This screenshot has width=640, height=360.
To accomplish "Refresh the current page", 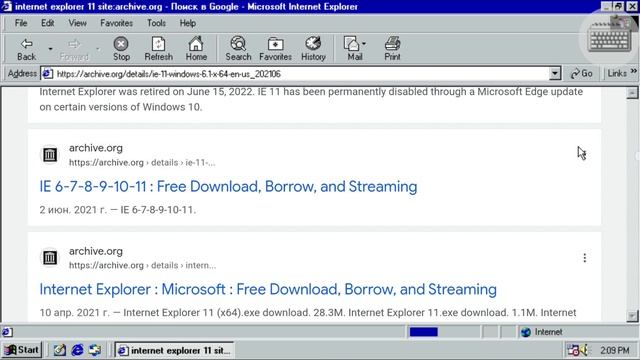I will 158,49.
